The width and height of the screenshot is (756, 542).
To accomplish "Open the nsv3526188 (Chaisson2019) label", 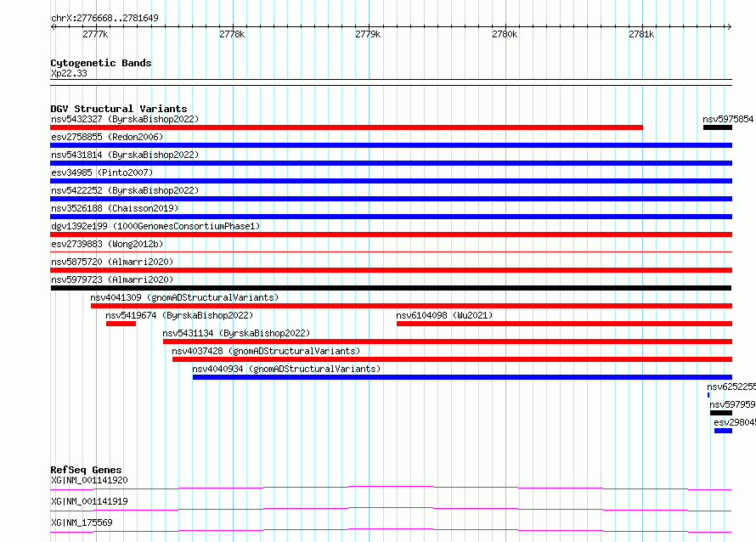I will pyautogui.click(x=115, y=208).
